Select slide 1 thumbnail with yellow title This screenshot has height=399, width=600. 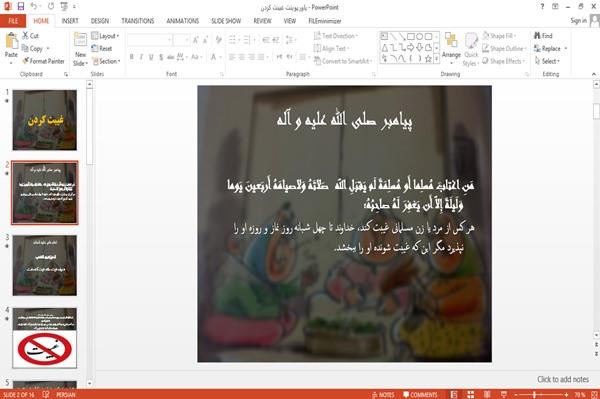point(45,120)
